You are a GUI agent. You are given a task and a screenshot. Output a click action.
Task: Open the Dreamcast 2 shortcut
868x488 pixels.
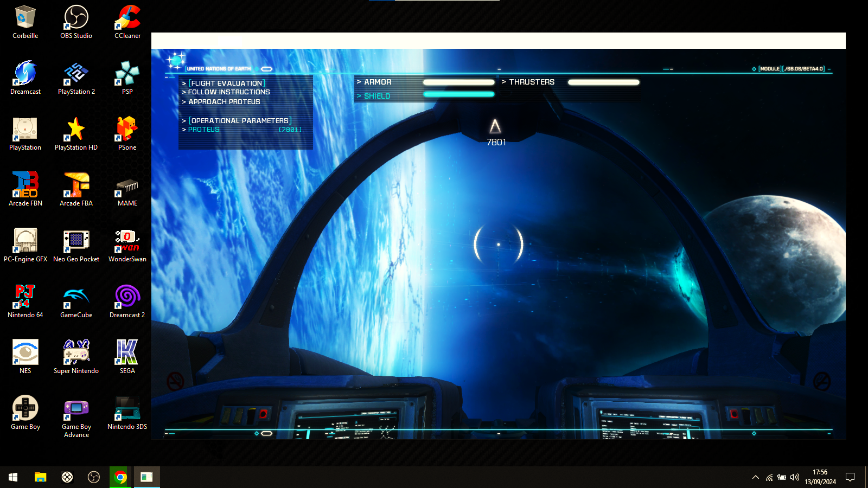click(127, 301)
